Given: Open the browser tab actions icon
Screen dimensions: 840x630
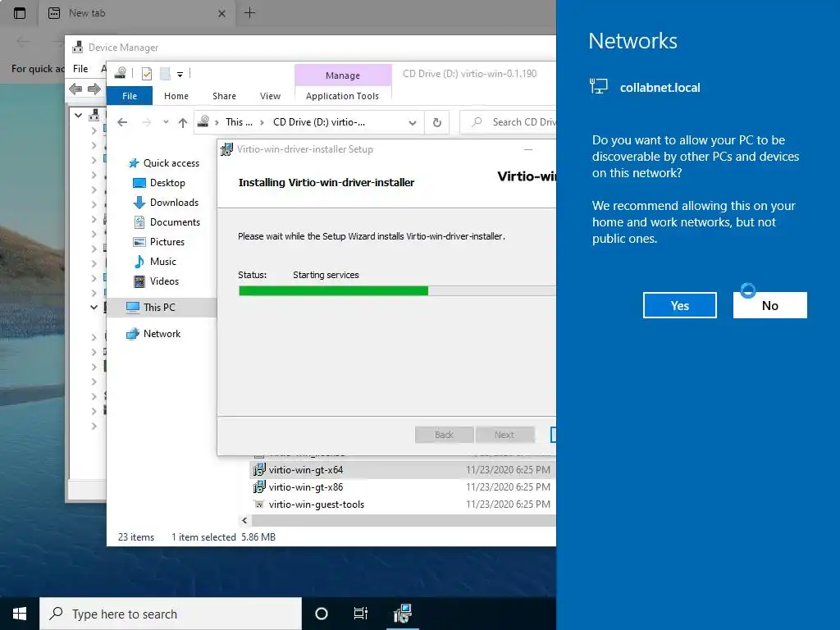Looking at the screenshot, I should click(20, 13).
